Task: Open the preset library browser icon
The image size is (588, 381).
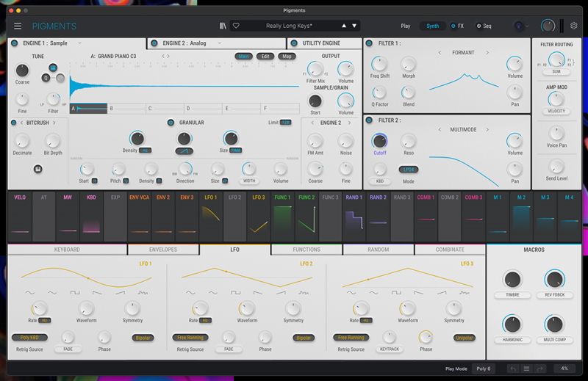Action: point(223,26)
